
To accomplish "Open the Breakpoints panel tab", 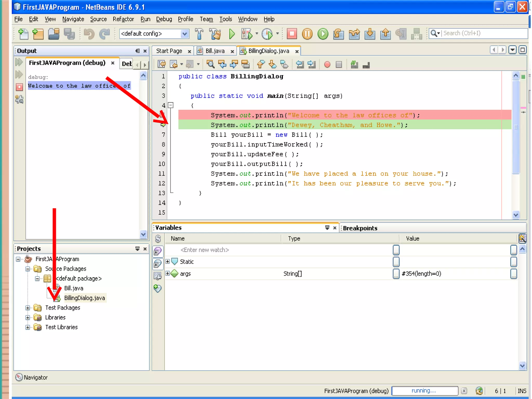I will click(x=360, y=228).
